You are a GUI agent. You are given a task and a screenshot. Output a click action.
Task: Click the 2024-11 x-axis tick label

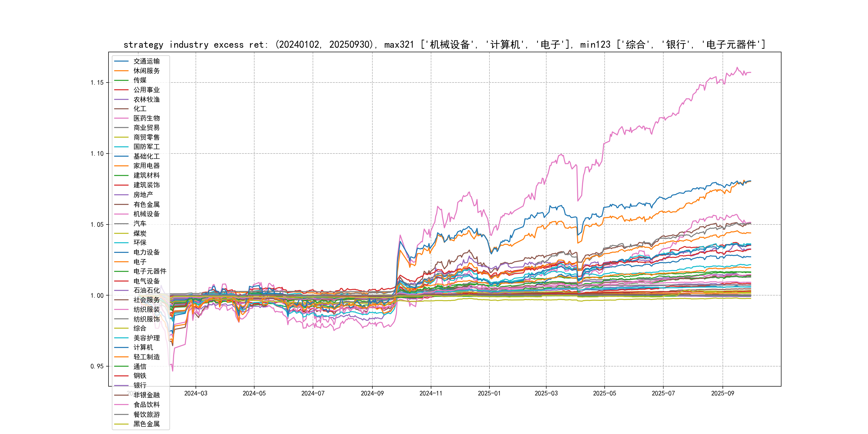(x=431, y=393)
